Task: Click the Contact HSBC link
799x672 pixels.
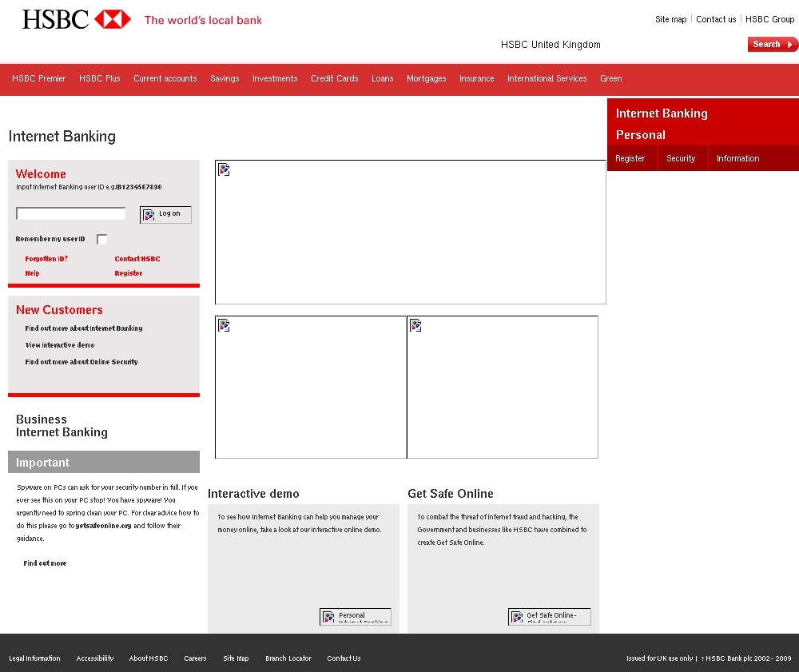Action: click(x=137, y=259)
